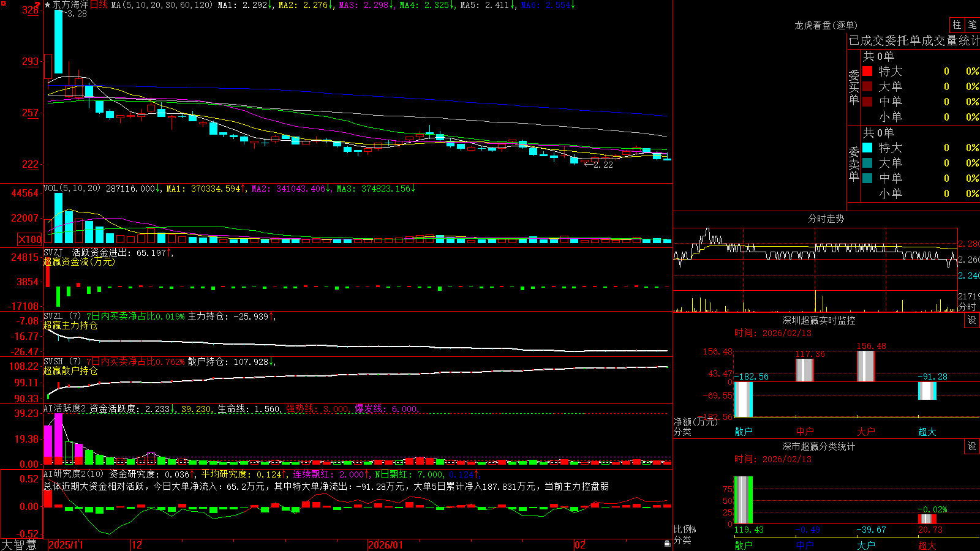Click the SVZL (7) indicator name
Image resolution: width=980 pixels, height=551 pixels.
pos(62,317)
